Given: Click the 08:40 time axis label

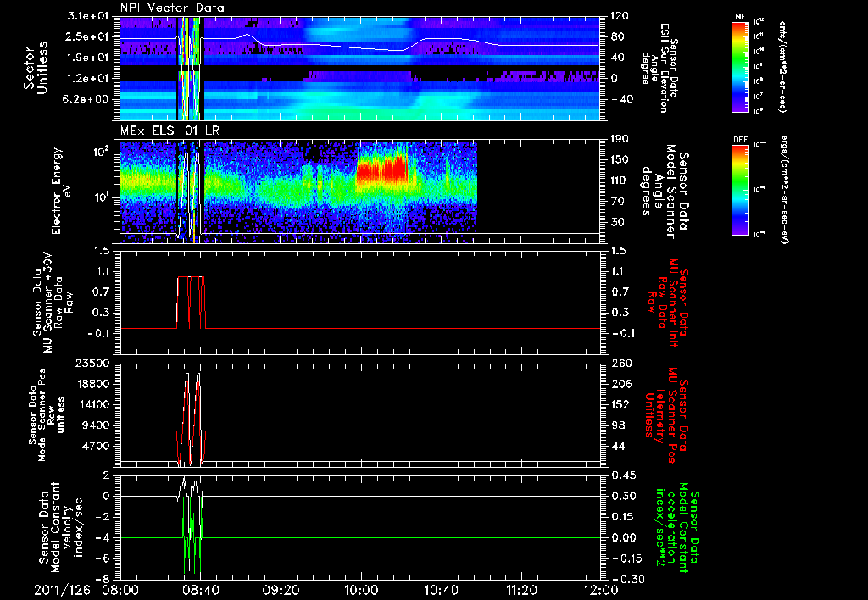Looking at the screenshot, I should tap(200, 590).
